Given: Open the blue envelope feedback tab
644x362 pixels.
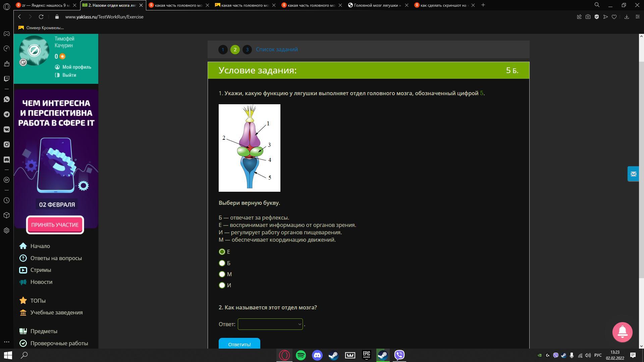Looking at the screenshot, I should coord(633,174).
